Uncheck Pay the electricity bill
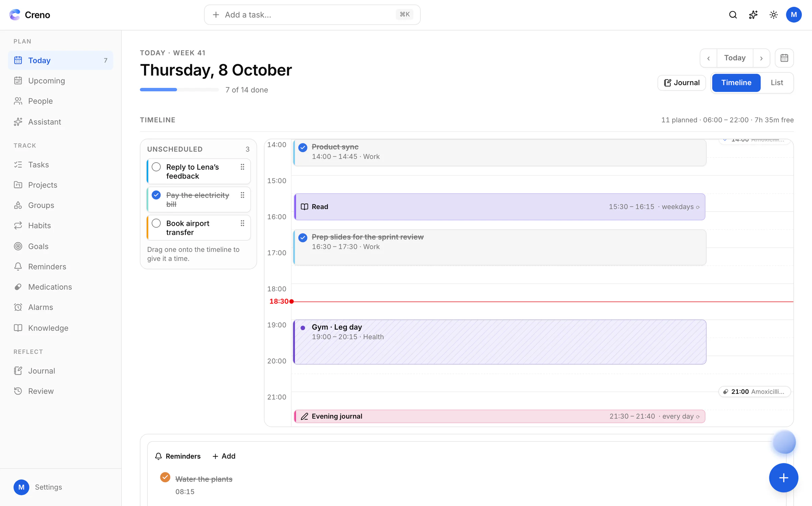Viewport: 812px width, 506px height. [x=156, y=195]
